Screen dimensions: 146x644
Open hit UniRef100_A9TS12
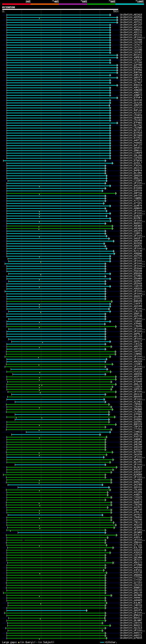coord(131,22)
